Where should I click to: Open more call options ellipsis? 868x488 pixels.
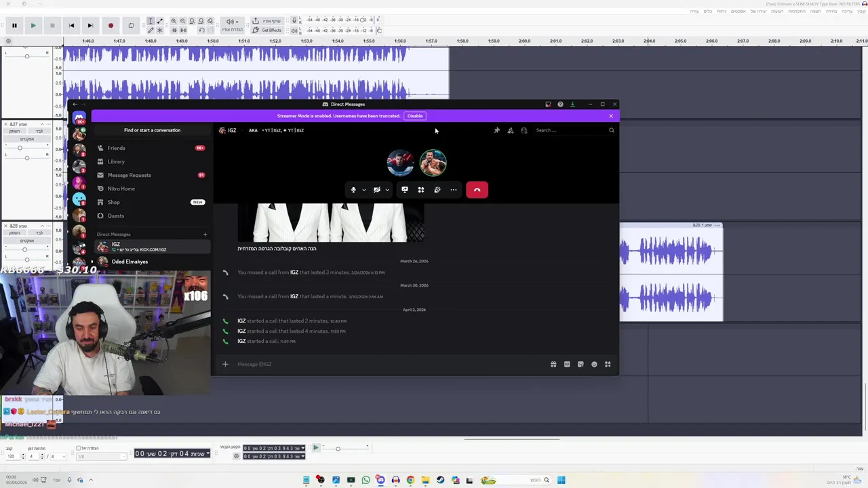click(454, 190)
